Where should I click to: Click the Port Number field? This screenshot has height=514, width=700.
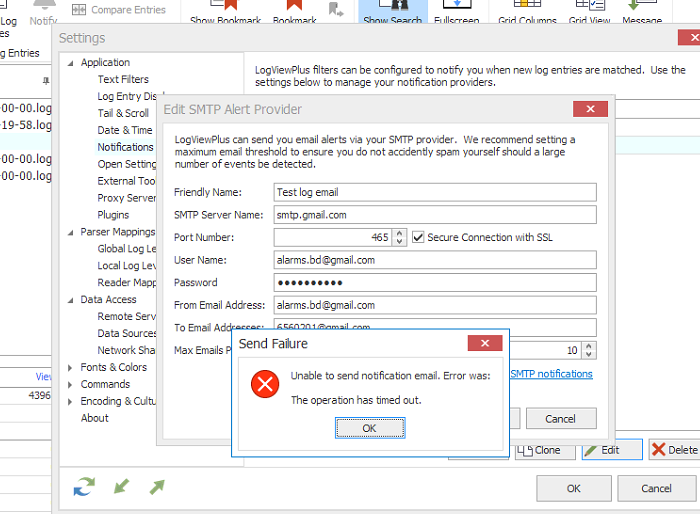click(x=333, y=237)
